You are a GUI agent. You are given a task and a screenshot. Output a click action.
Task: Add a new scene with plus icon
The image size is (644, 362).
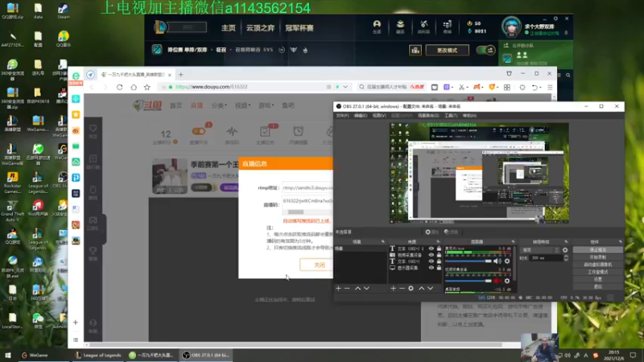click(x=338, y=289)
